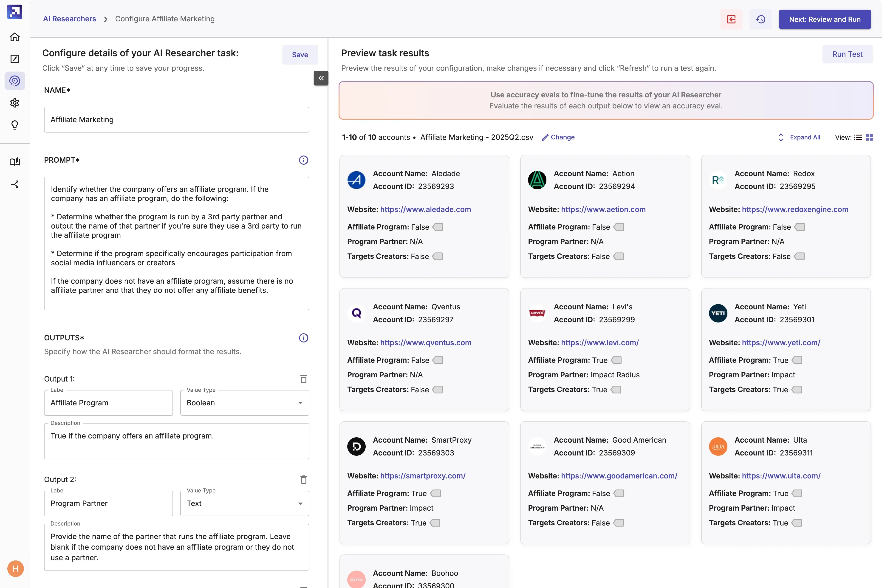The width and height of the screenshot is (882, 588).
Task: Open the smartproxy.com website link
Action: click(x=423, y=475)
